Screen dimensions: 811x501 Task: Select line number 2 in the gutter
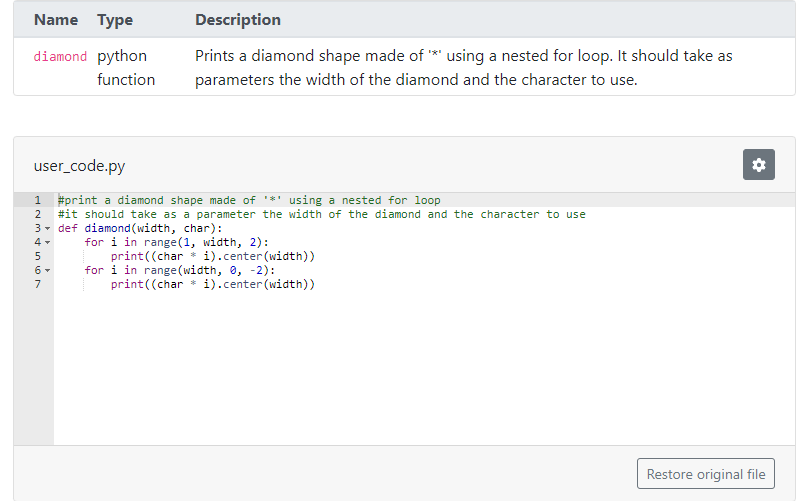(37, 214)
